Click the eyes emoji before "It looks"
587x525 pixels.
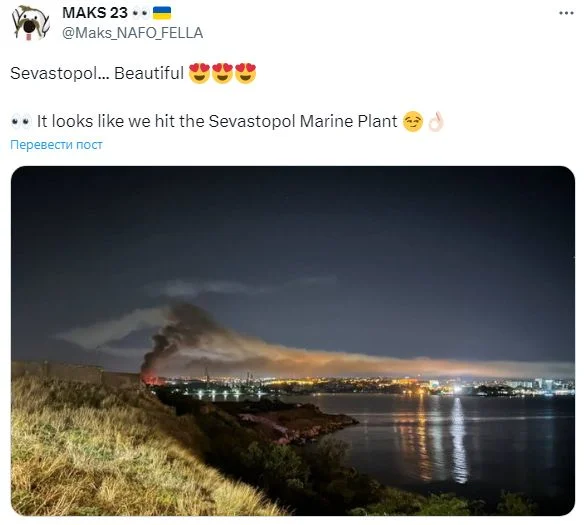21,122
